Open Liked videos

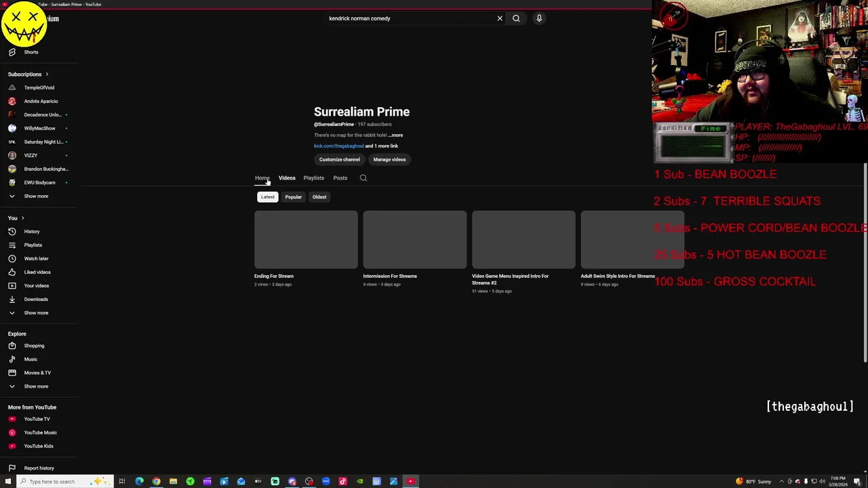coord(37,272)
